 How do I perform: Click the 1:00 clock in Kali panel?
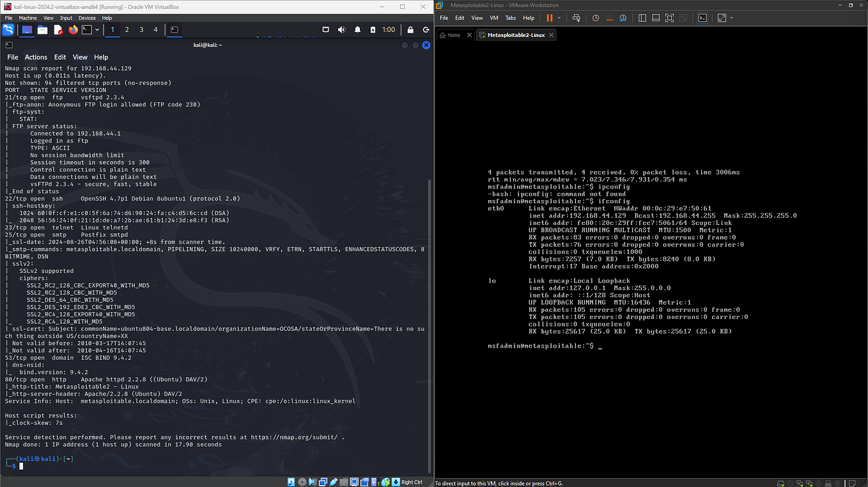click(389, 29)
